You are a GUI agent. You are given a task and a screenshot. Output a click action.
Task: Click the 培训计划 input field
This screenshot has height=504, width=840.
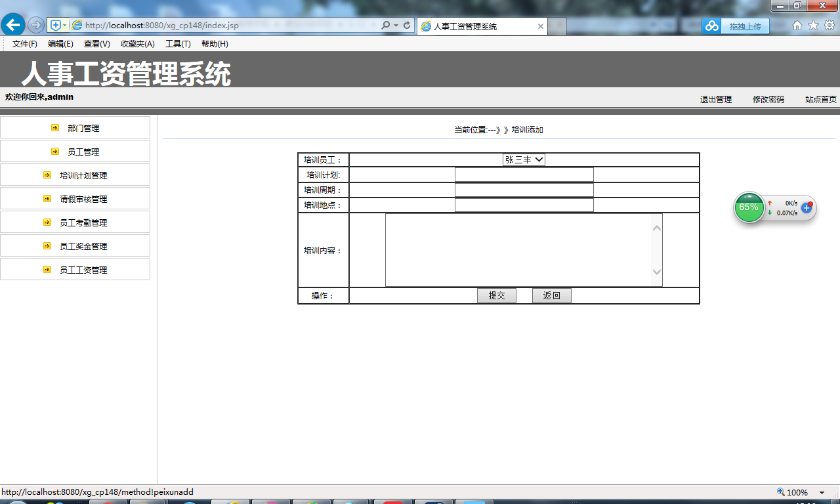point(524,175)
